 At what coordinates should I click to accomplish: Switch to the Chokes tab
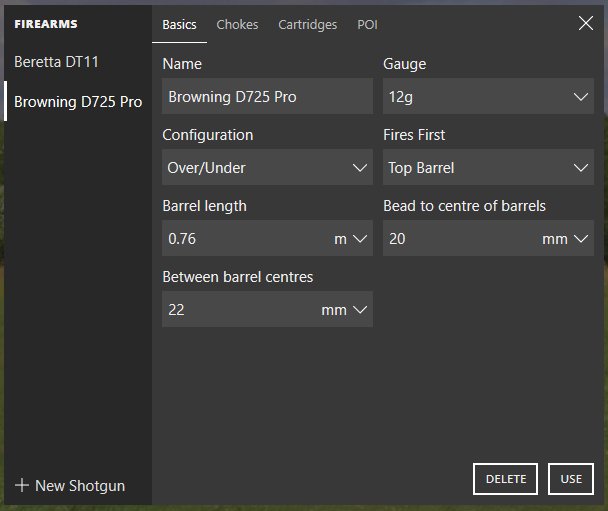(237, 25)
